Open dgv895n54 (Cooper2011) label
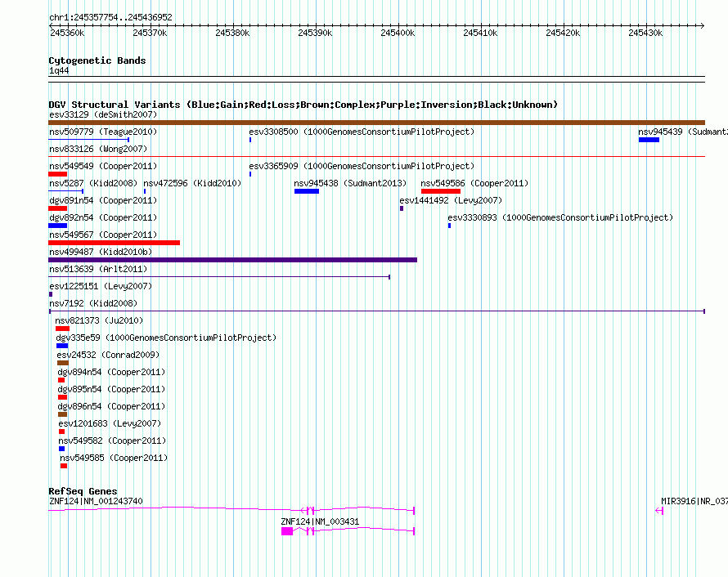This screenshot has width=728, height=577. pyautogui.click(x=111, y=389)
